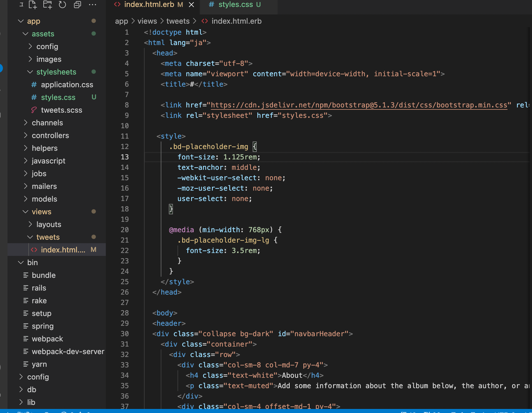Collapse all folders in explorer
532x413 pixels.
click(x=77, y=5)
